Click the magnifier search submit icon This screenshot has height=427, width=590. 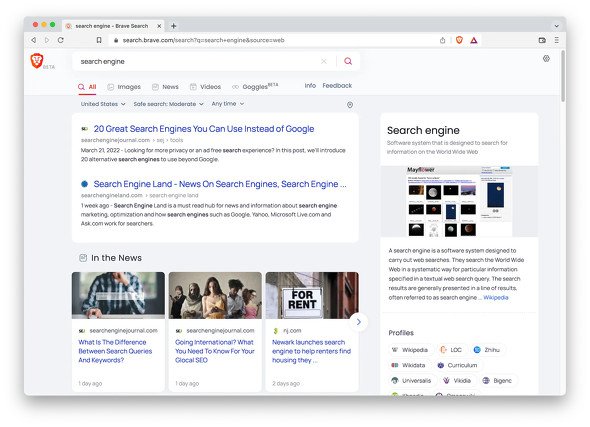[x=348, y=61]
